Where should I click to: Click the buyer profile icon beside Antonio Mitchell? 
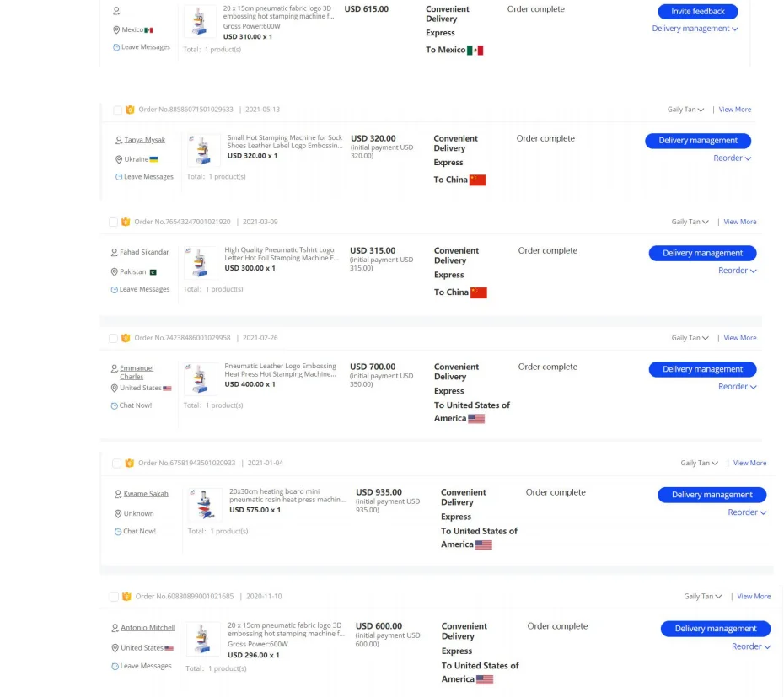(x=115, y=628)
